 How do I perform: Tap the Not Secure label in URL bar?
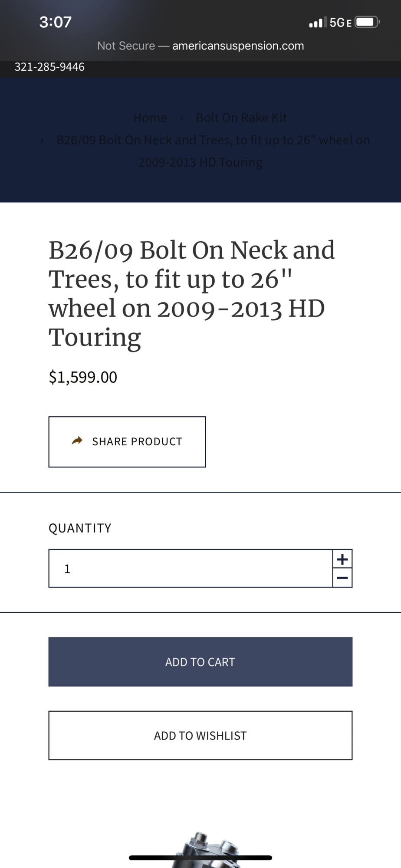126,46
